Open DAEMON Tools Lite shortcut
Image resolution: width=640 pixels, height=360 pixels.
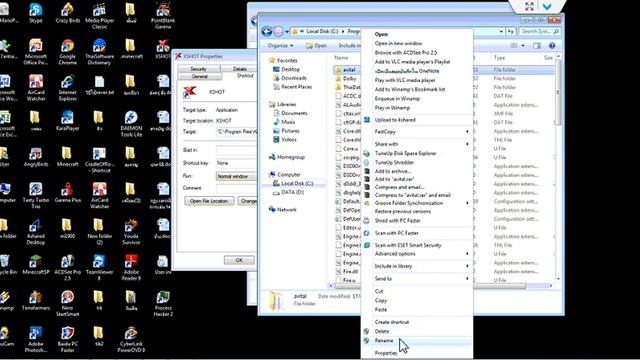[131, 123]
